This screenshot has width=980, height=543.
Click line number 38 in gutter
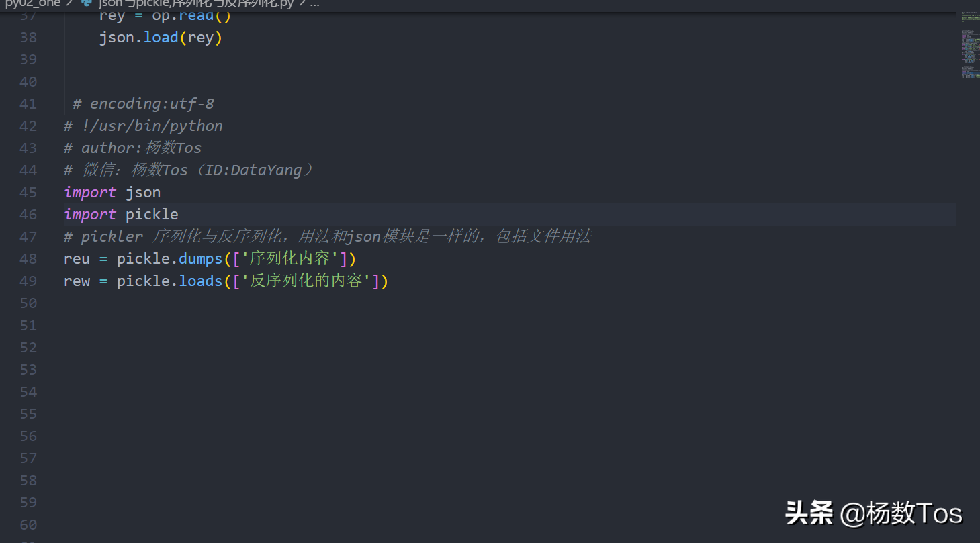(x=29, y=38)
